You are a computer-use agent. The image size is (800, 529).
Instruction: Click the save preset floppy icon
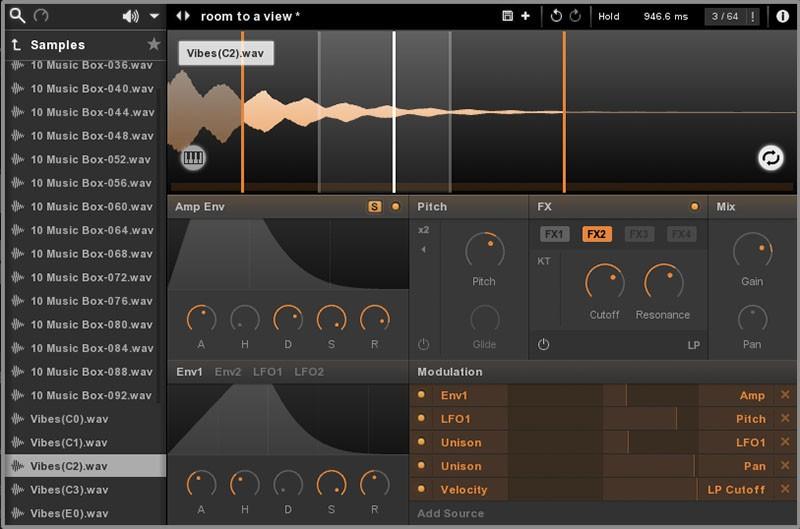(x=508, y=16)
